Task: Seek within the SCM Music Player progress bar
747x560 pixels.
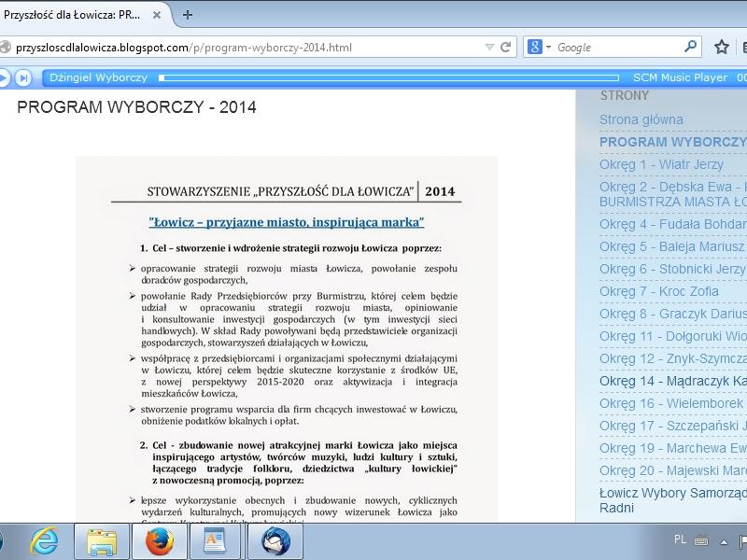Action: (x=388, y=77)
